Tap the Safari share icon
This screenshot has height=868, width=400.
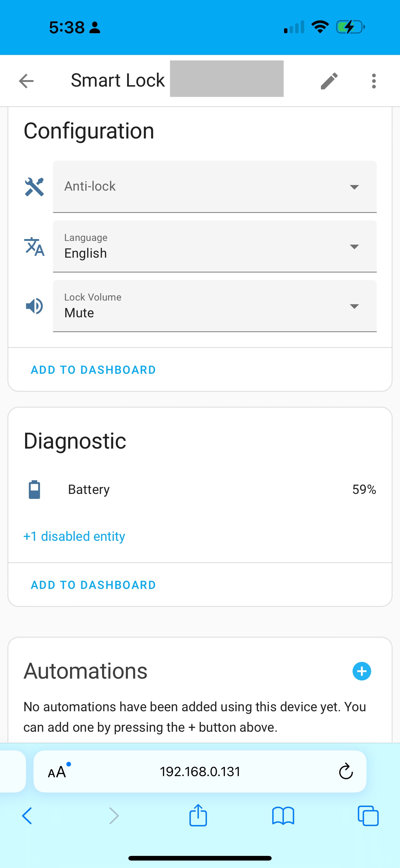tap(198, 816)
